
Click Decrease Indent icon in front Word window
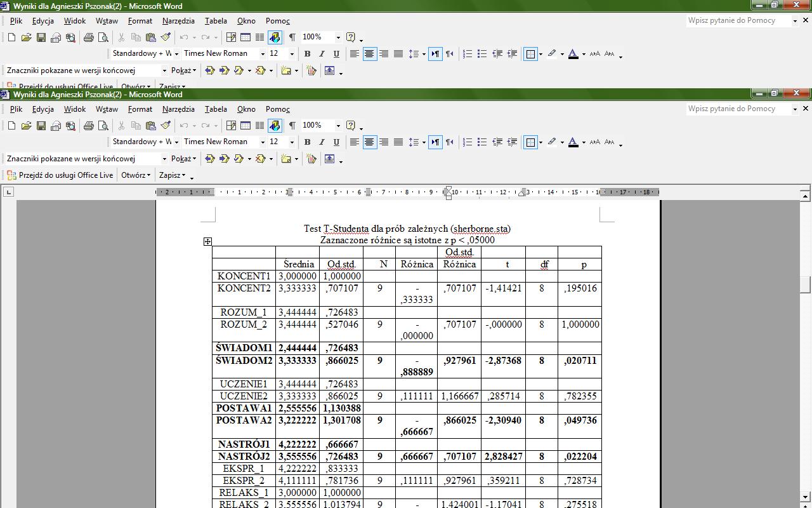click(497, 142)
